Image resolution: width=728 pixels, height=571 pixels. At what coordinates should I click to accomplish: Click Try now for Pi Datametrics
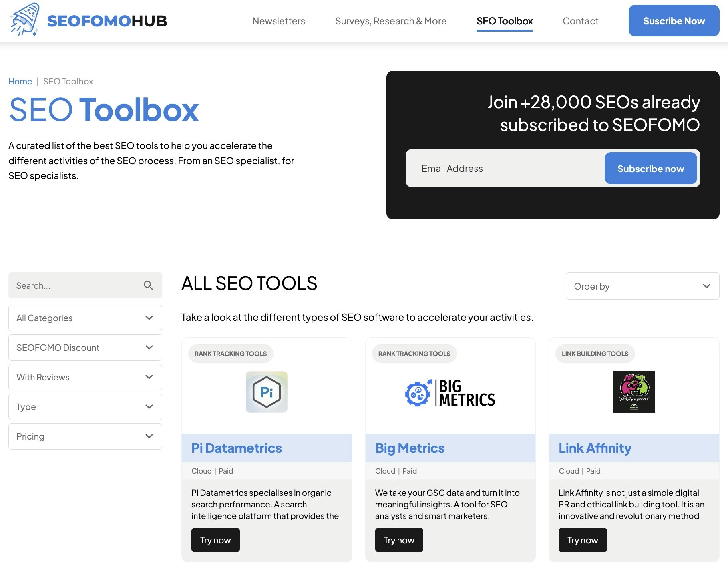215,540
